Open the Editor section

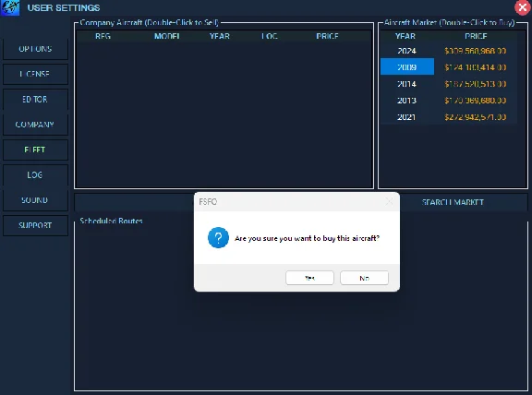pyautogui.click(x=35, y=100)
